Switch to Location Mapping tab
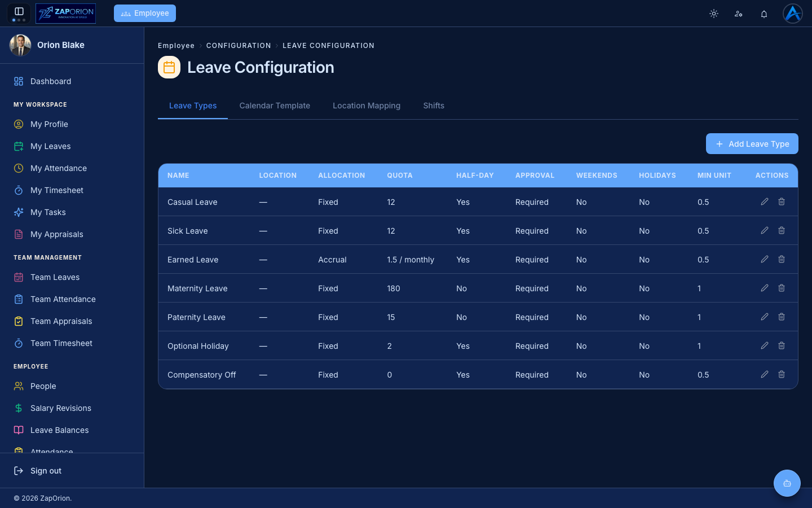 (367, 106)
